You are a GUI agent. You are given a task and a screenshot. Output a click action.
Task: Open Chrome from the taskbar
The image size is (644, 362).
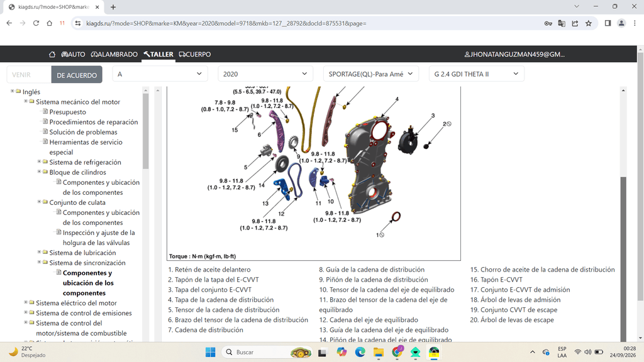pos(397,352)
